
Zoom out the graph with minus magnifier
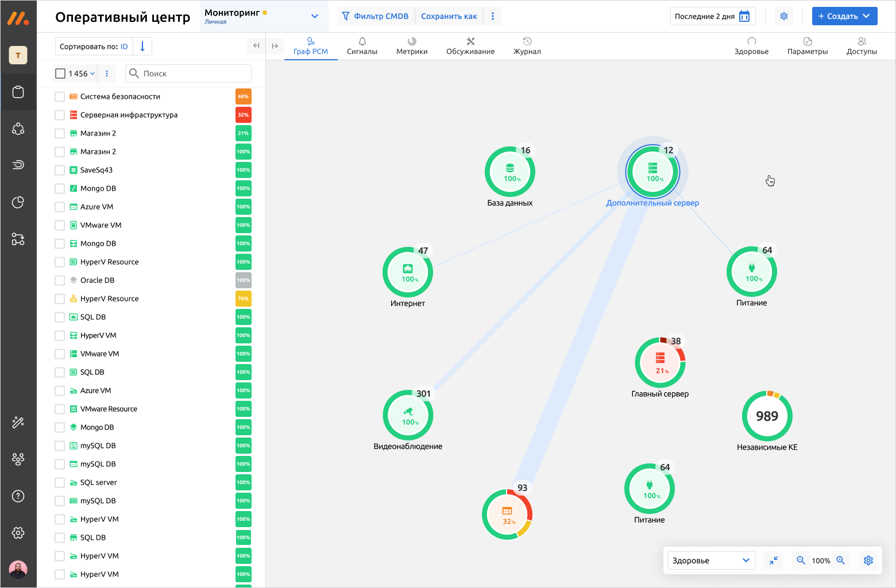pos(801,560)
